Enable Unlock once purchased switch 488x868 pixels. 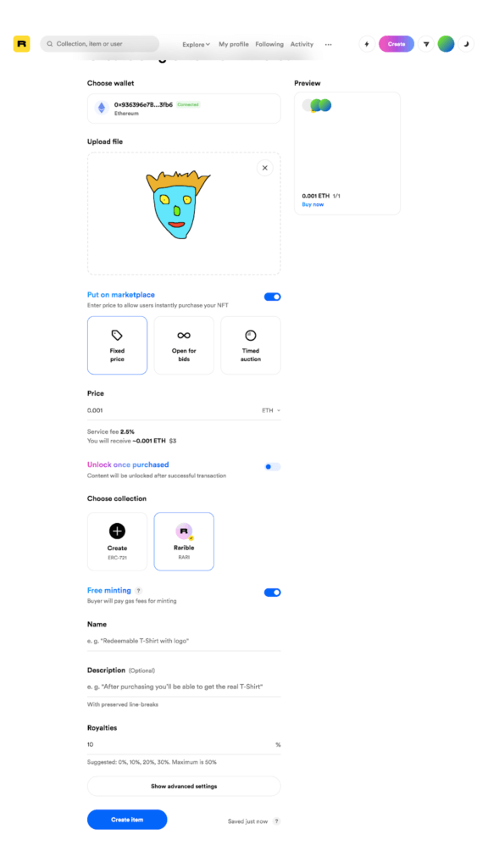click(272, 467)
